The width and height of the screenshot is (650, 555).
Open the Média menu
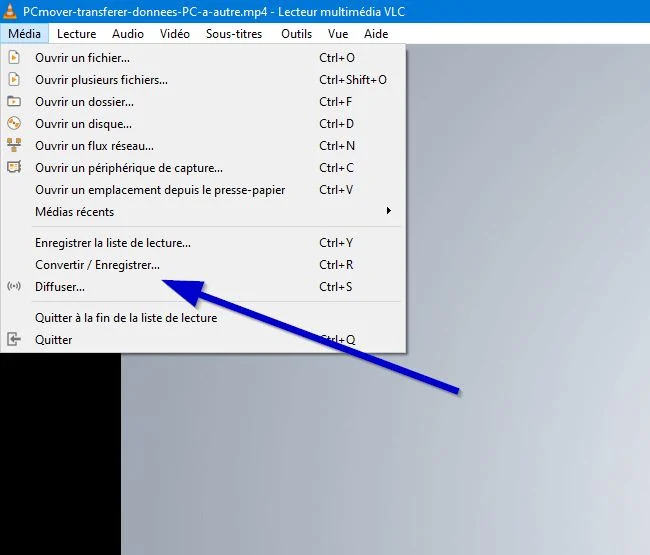(x=24, y=34)
